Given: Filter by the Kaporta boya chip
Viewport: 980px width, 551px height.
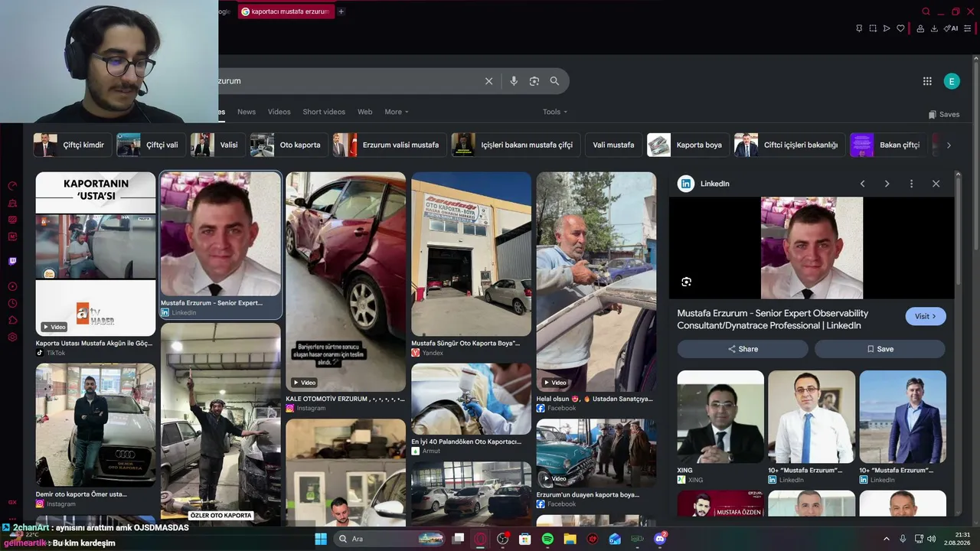Looking at the screenshot, I should [x=688, y=145].
